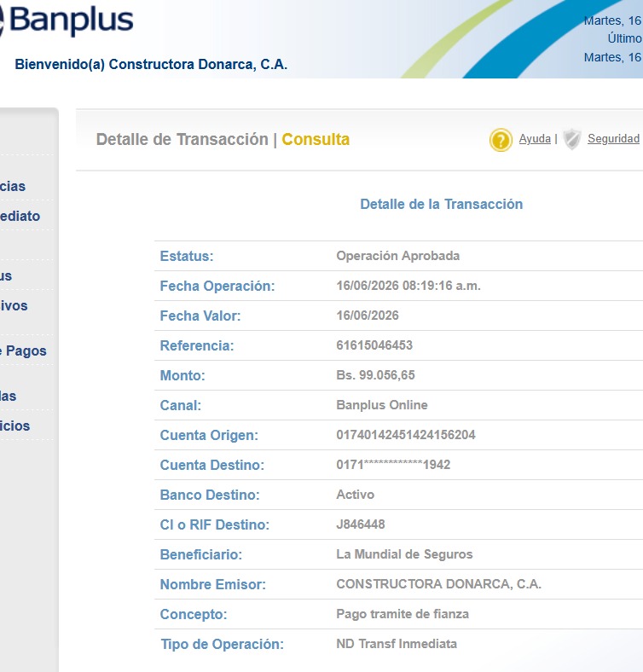Click the reference number 61615046453
This screenshot has width=643, height=672.
coord(374,345)
